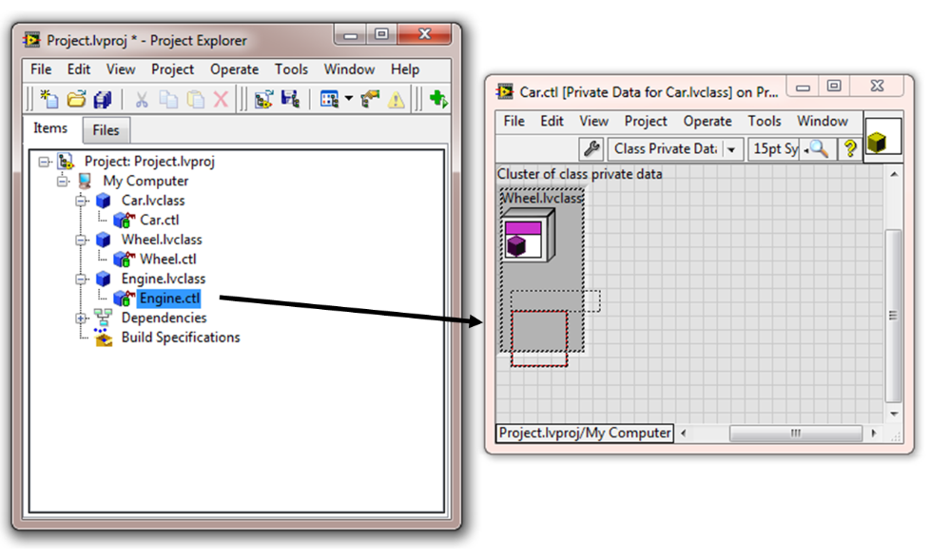Open View menu in Project Explorer

click(x=121, y=69)
